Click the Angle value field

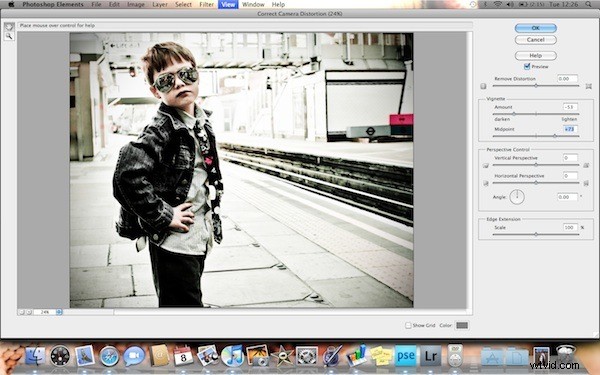tap(567, 197)
